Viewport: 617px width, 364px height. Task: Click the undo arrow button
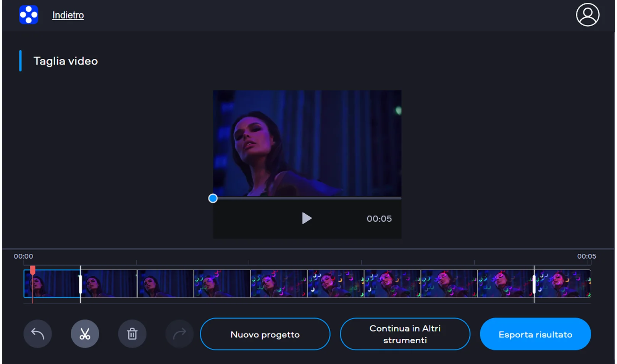(x=37, y=334)
